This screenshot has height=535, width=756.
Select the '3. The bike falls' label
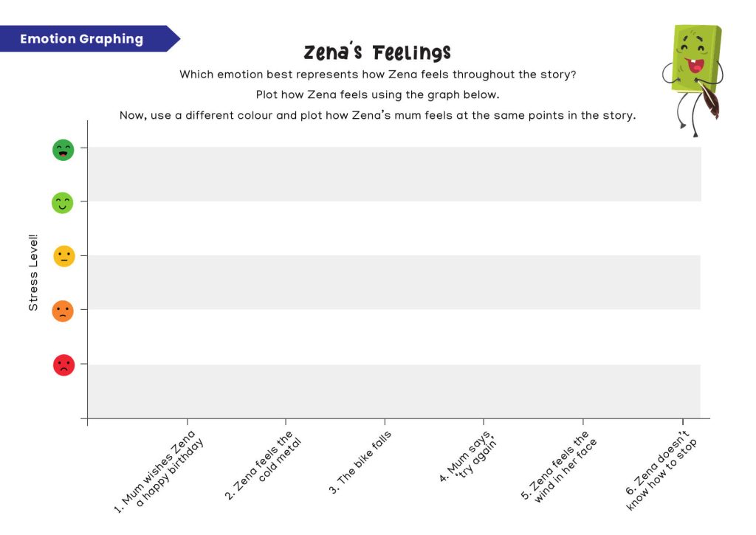(x=360, y=462)
